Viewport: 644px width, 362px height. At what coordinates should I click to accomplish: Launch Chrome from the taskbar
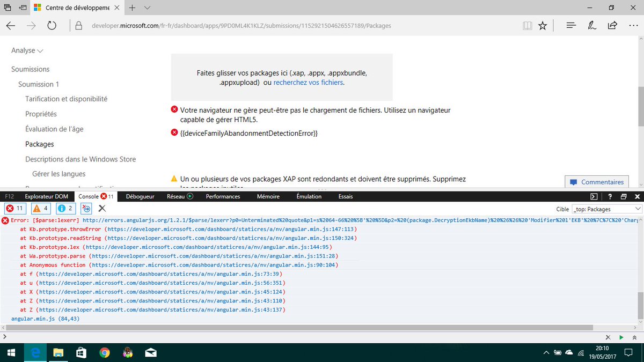[105, 352]
